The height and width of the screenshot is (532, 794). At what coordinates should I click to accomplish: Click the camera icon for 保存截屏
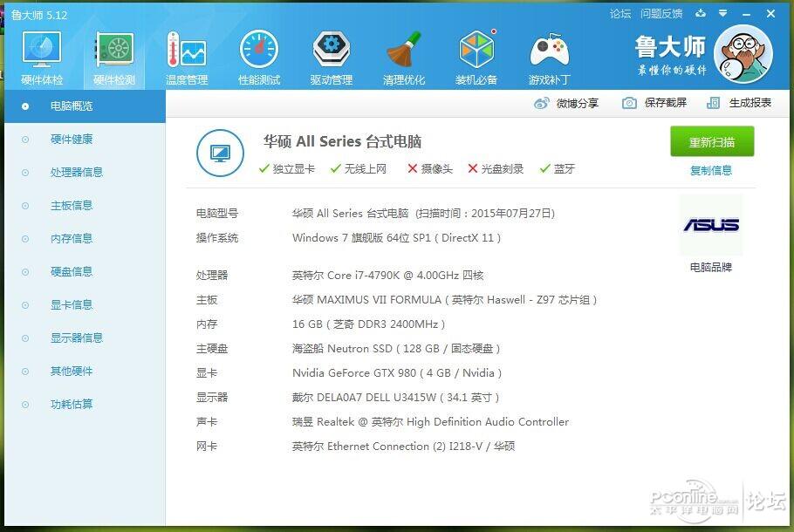tap(629, 103)
